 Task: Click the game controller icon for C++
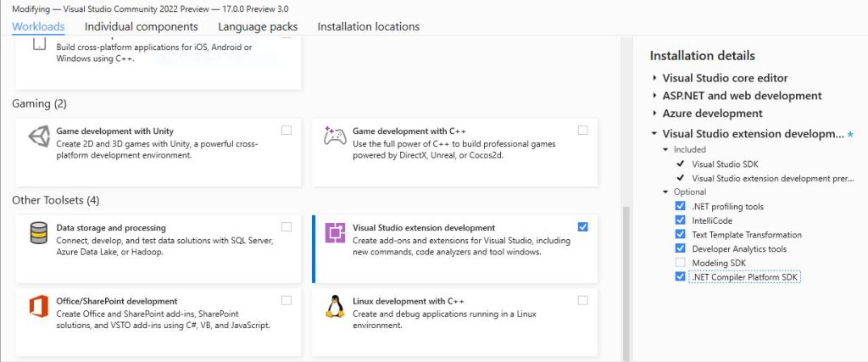tap(335, 137)
